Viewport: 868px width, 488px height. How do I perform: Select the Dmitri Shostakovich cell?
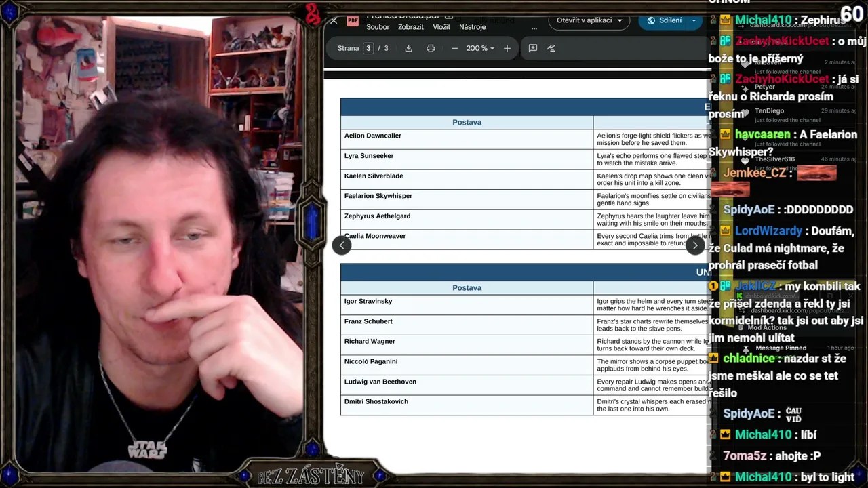467,405
